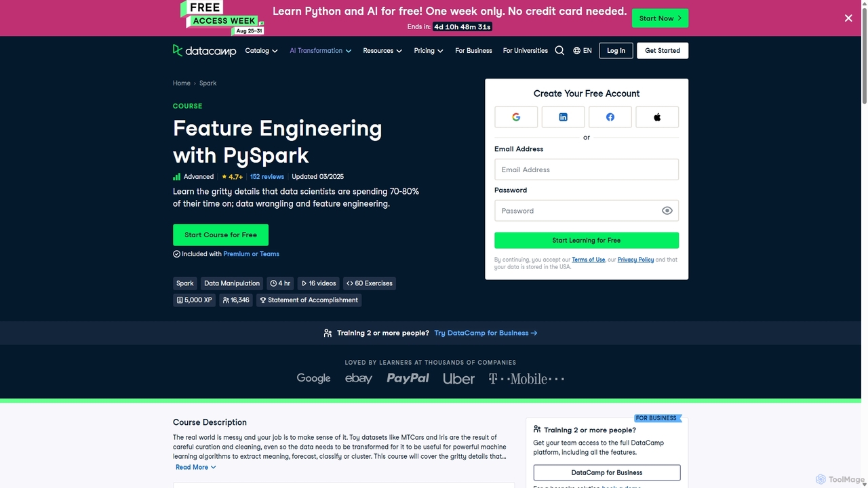Click the countdown timer in banner
Image resolution: width=868 pixels, height=488 pixels.
click(x=462, y=27)
